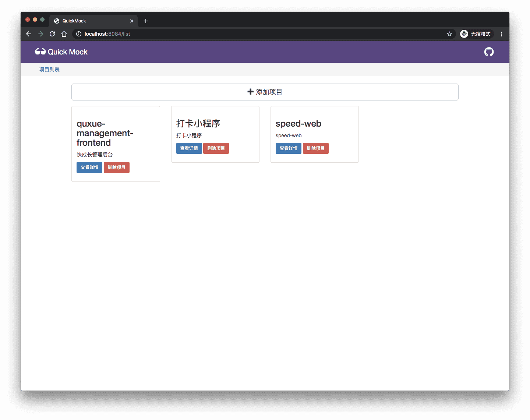The height and width of the screenshot is (420, 530).
Task: Open the 项目列表 breadcrumb link
Action: pyautogui.click(x=49, y=70)
